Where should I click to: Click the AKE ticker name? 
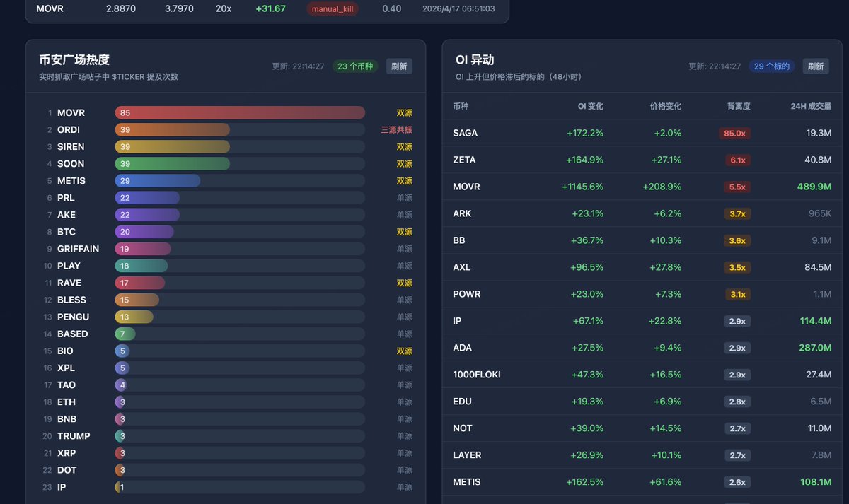[67, 215]
